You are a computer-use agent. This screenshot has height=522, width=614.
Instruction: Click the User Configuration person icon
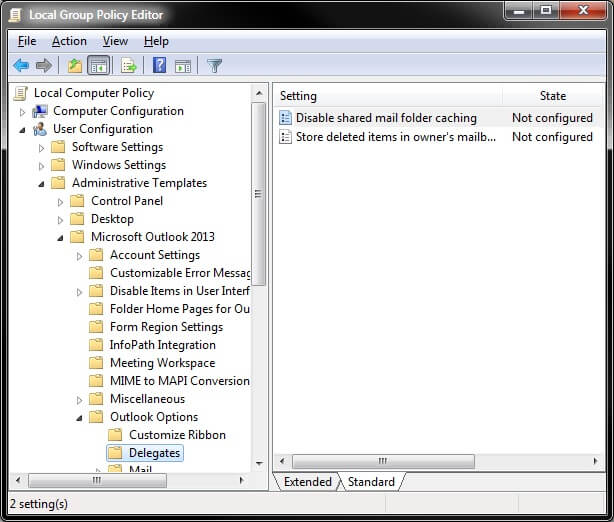40,129
